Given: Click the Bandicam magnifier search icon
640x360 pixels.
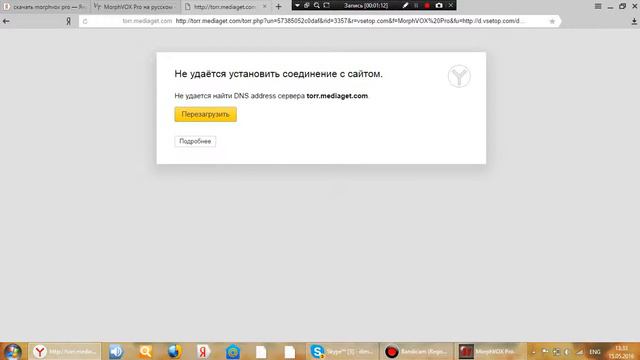Looking at the screenshot, I should (x=317, y=5).
